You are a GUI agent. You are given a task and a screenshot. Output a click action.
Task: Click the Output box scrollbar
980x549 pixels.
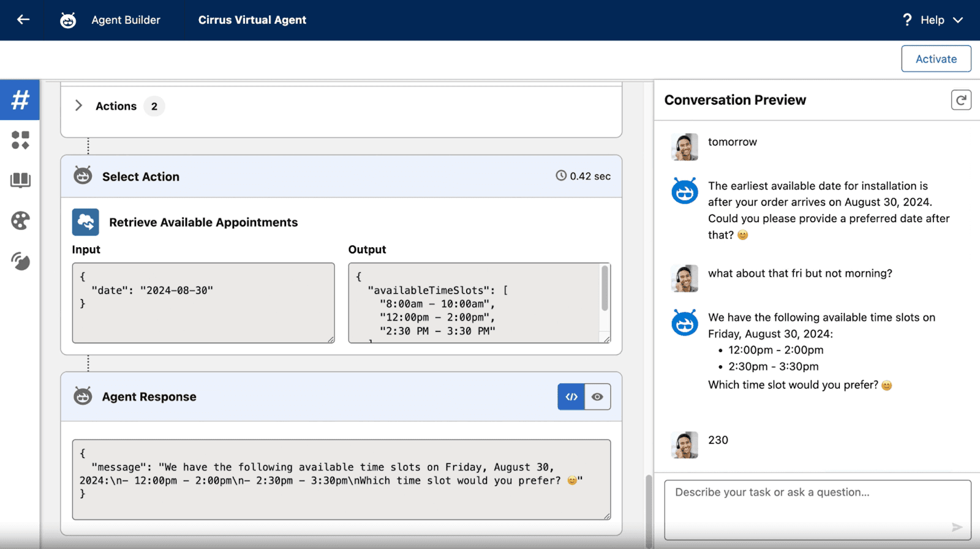pyautogui.click(x=605, y=289)
